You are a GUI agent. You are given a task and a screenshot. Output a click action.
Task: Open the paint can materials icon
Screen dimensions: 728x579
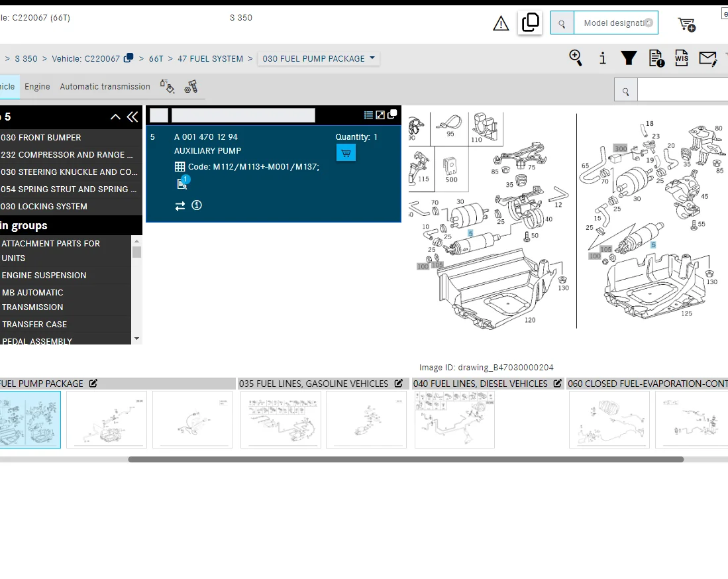(x=167, y=86)
